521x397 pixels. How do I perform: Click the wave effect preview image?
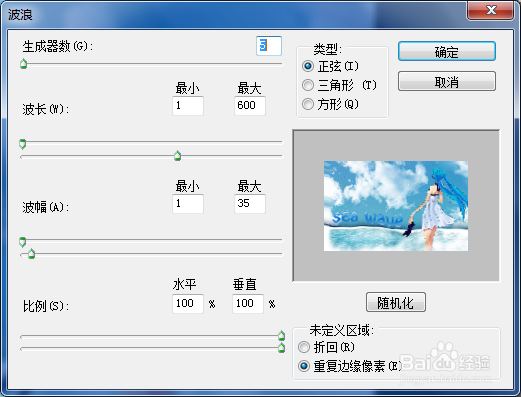click(x=396, y=206)
